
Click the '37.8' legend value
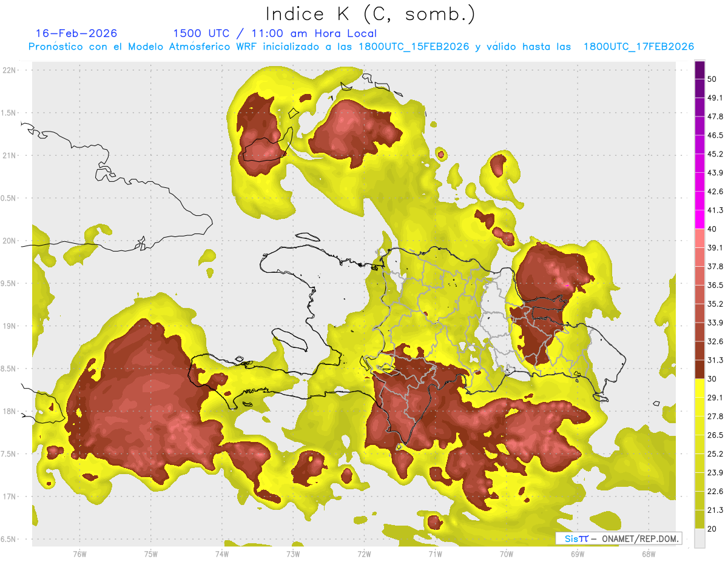pyautogui.click(x=715, y=266)
